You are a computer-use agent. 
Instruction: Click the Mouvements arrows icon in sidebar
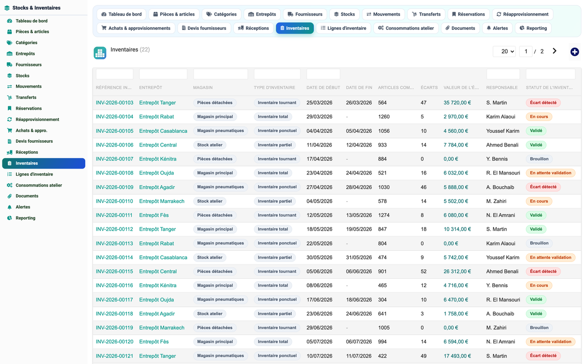point(9,87)
